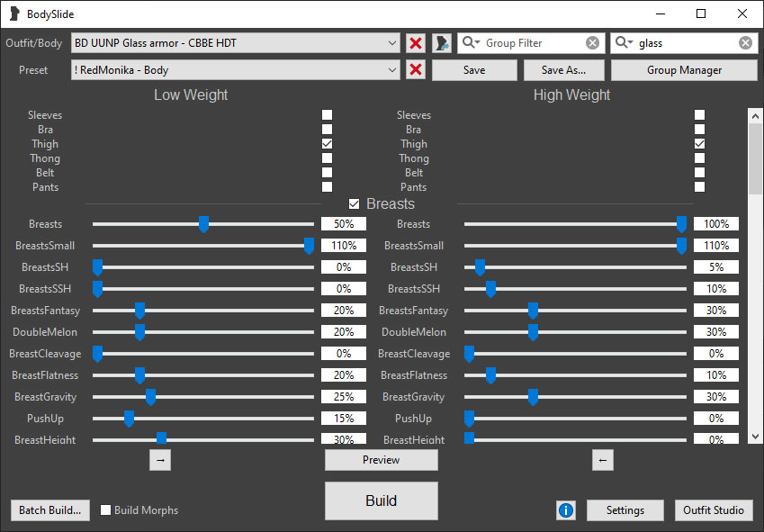
Task: Open the Group Manager
Action: [684, 70]
